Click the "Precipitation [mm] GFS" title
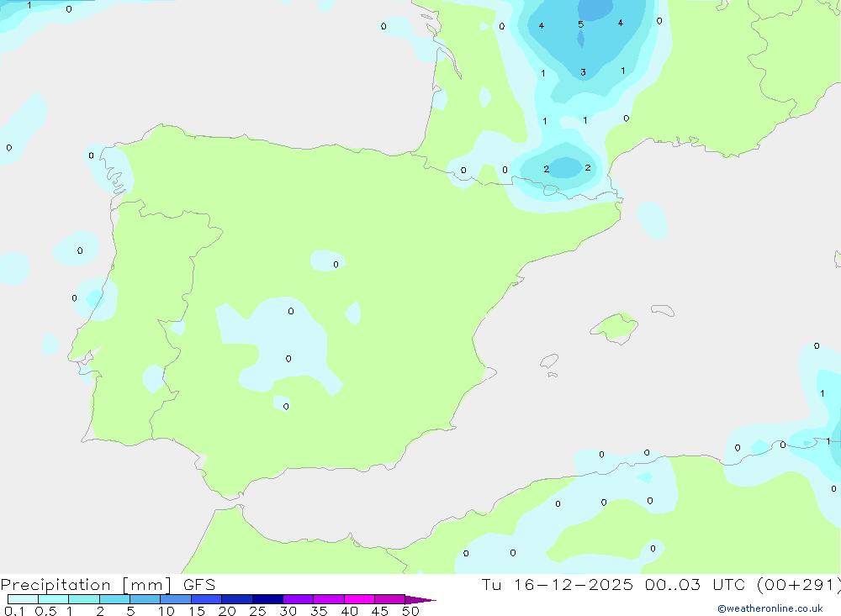841x616 pixels. click(x=108, y=585)
